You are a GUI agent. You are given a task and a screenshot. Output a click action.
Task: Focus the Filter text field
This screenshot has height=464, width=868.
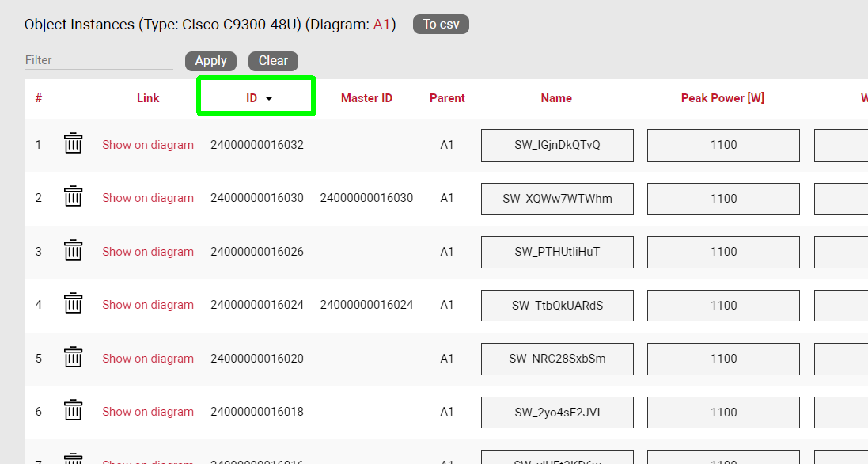(98, 60)
